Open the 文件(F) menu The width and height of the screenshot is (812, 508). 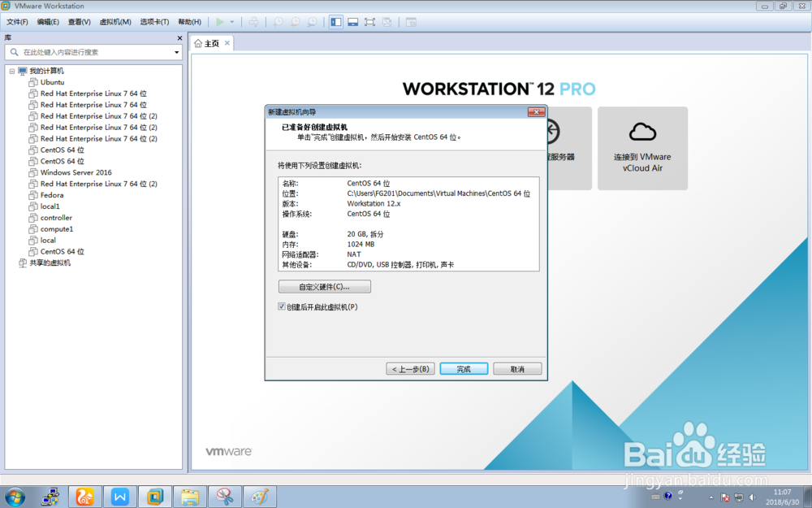(x=17, y=22)
